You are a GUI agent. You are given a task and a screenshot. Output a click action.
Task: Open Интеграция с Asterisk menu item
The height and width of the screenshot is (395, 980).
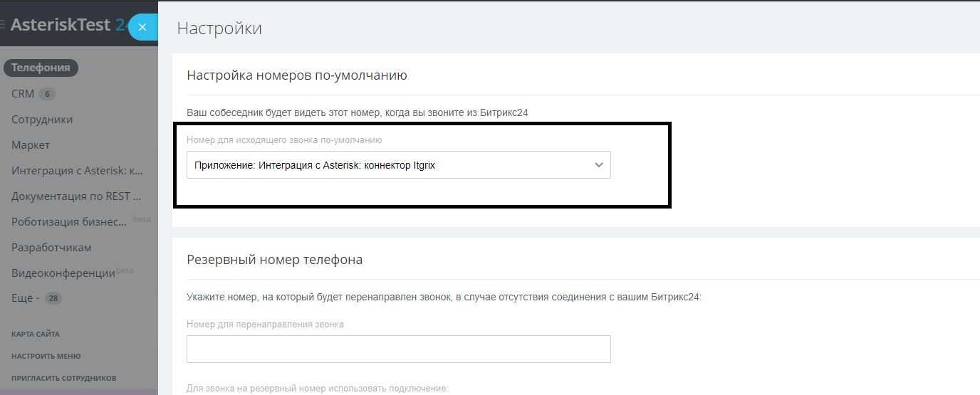click(x=77, y=170)
